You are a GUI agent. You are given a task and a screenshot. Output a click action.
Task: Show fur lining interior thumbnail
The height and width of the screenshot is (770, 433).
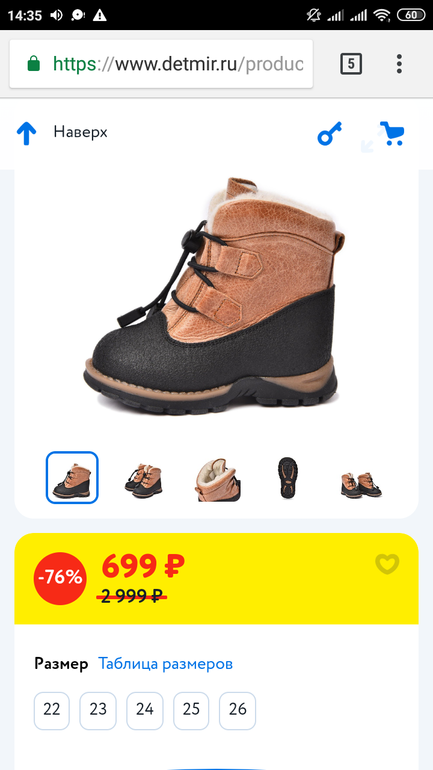point(217,479)
